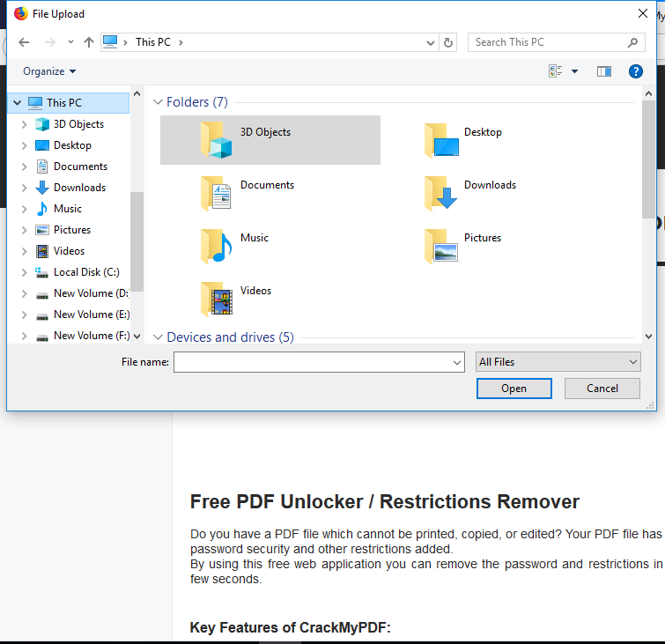
Task: Select the Documents folder icon
Action: tap(217, 193)
